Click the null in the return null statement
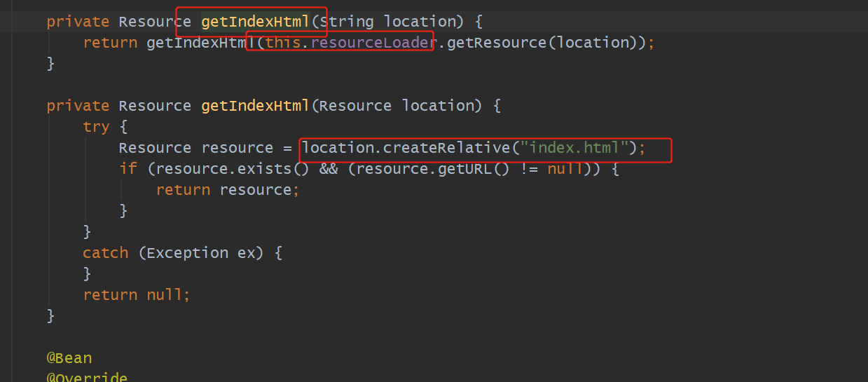The width and height of the screenshot is (868, 382). 165,295
